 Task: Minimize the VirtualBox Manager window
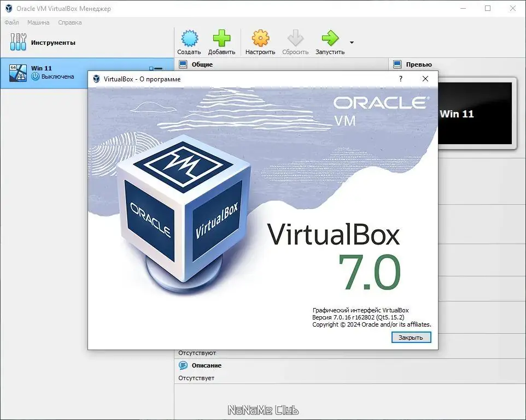click(x=463, y=8)
